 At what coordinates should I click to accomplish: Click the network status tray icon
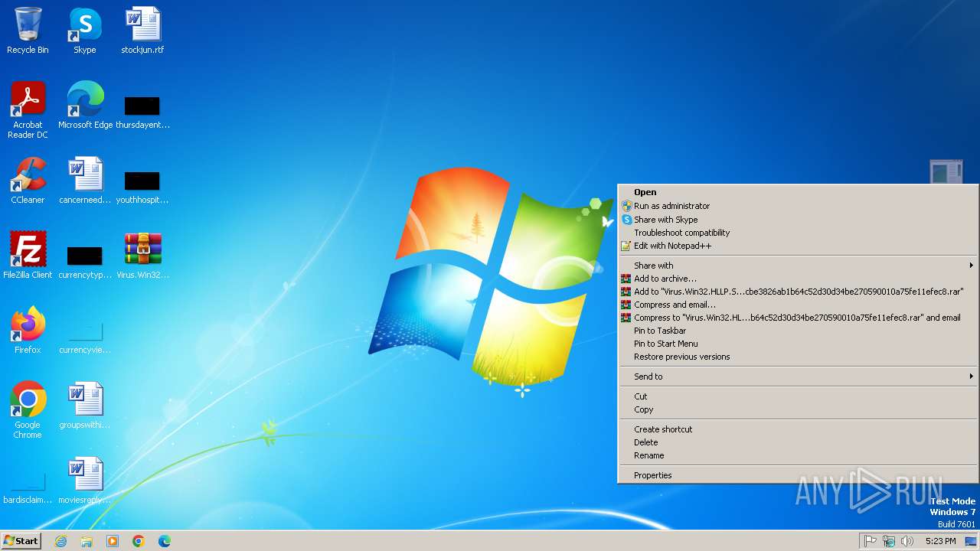(x=889, y=541)
